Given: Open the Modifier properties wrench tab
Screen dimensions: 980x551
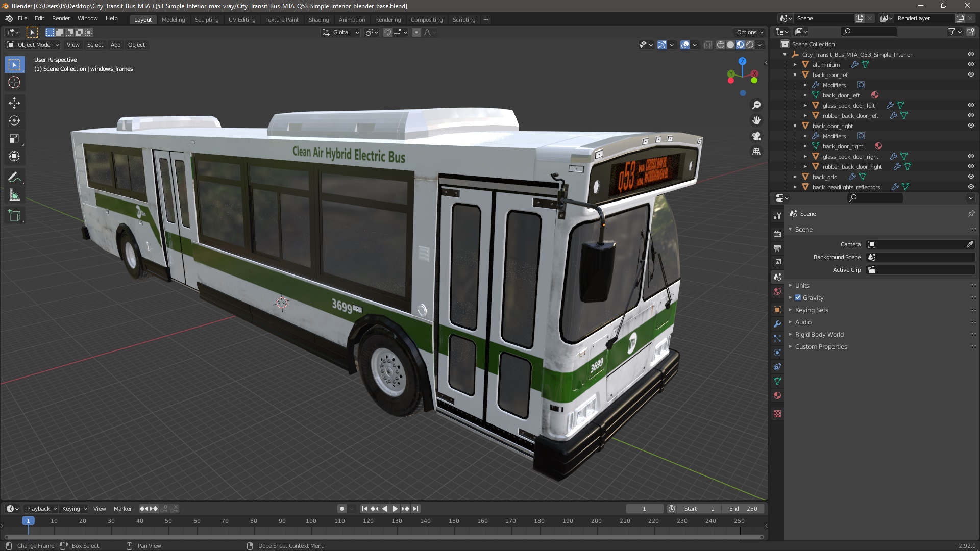Looking at the screenshot, I should (777, 324).
